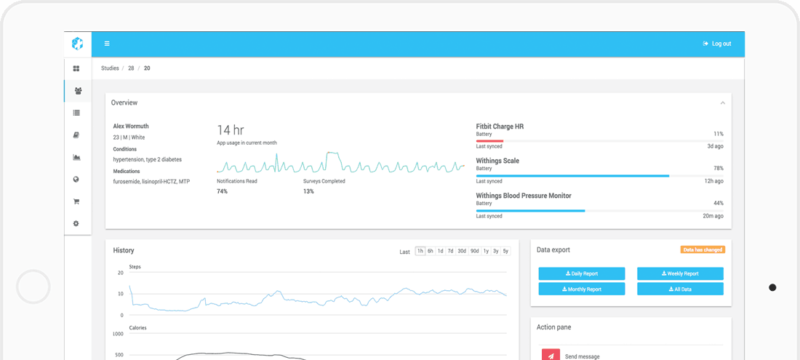Select the 7d history range
Viewport: 800px width, 360px height.
pos(451,251)
